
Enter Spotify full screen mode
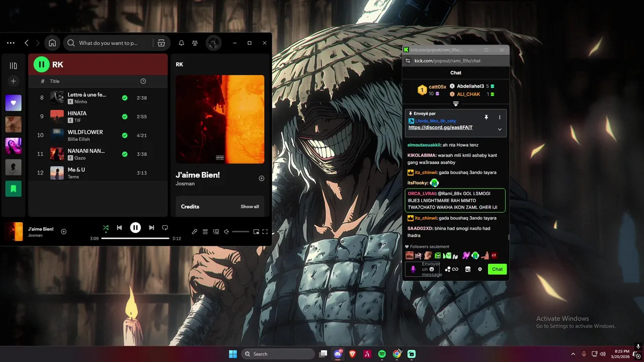(x=265, y=232)
